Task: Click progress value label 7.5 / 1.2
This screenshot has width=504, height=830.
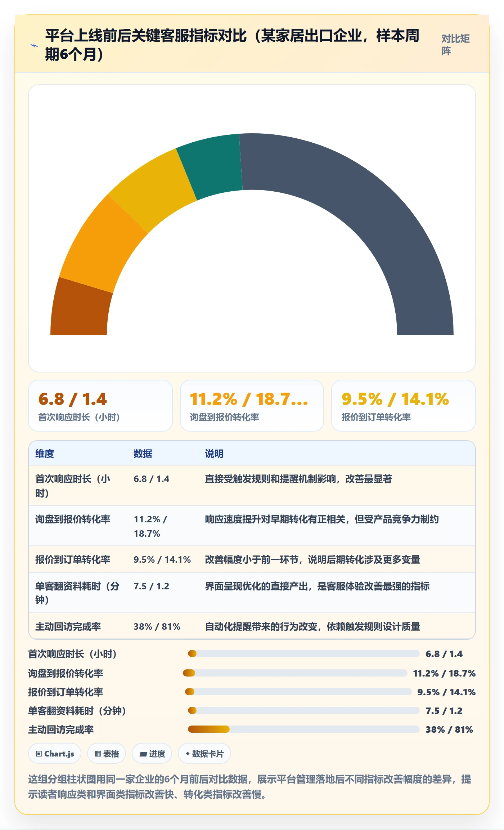Action: coord(444,711)
